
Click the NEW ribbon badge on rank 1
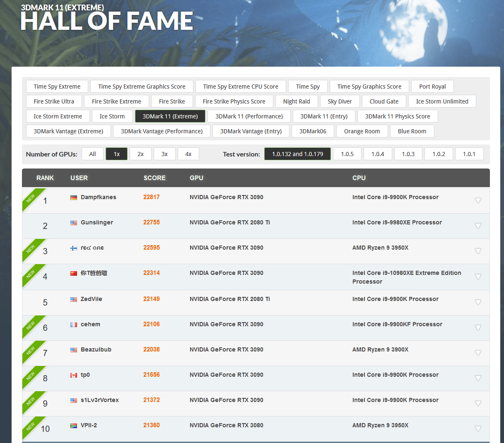tap(31, 198)
